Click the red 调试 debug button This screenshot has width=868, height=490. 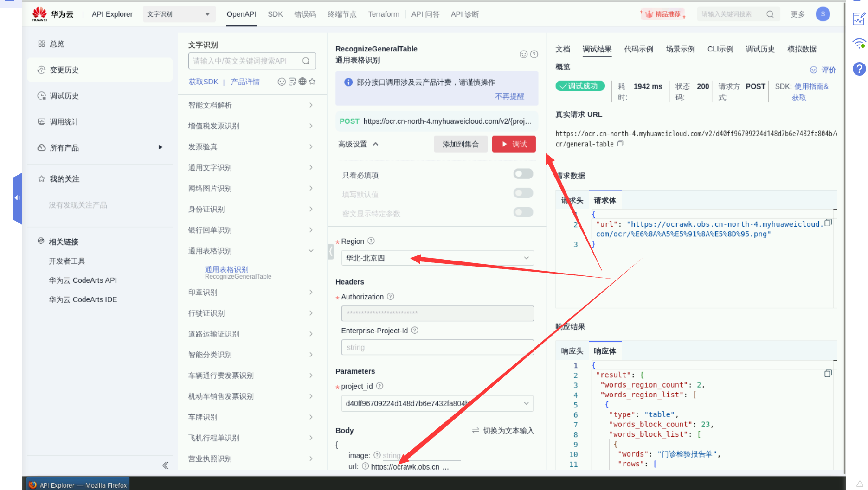coord(514,144)
